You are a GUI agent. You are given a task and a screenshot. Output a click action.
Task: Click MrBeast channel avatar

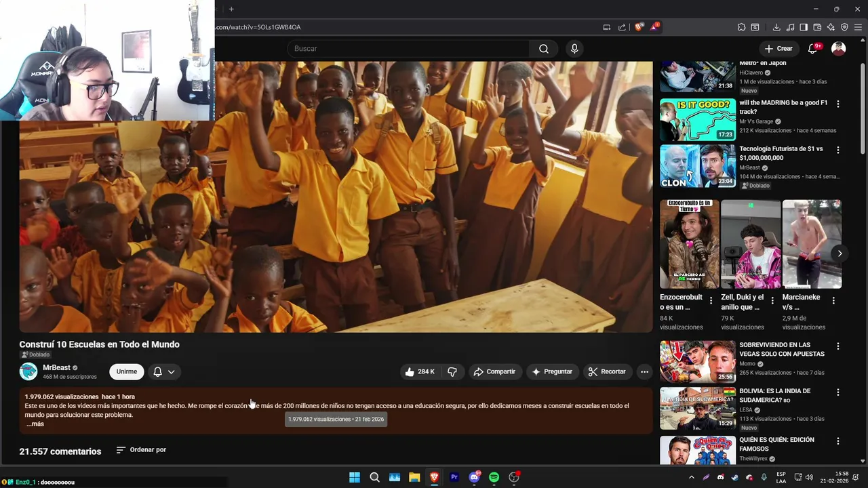pos(28,371)
